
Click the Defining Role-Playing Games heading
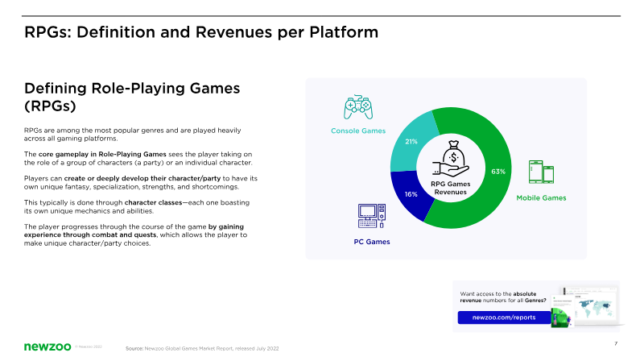(x=132, y=97)
